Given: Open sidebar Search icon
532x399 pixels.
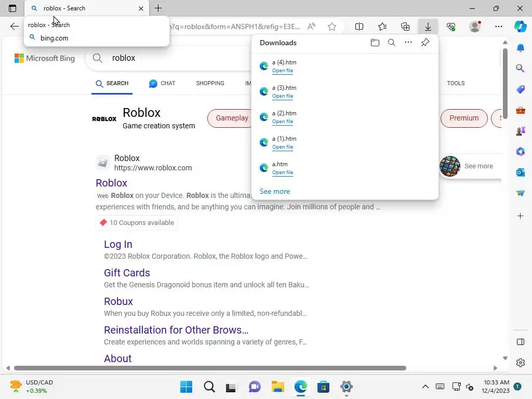Looking at the screenshot, I should [x=520, y=68].
